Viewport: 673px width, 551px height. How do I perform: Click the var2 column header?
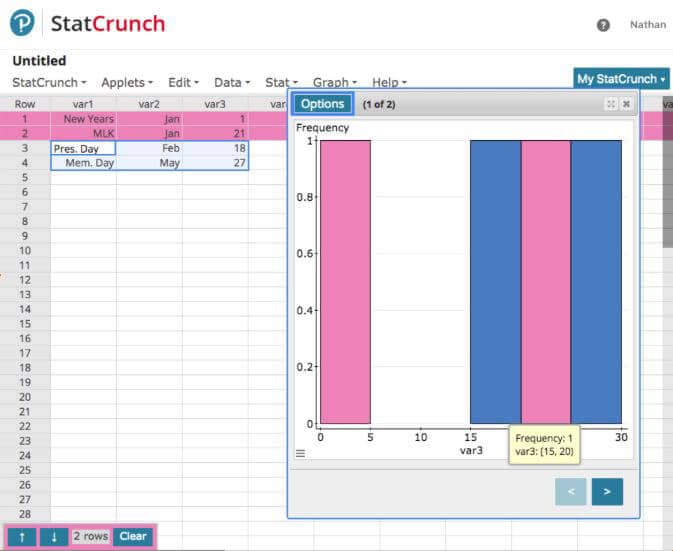pyautogui.click(x=149, y=103)
